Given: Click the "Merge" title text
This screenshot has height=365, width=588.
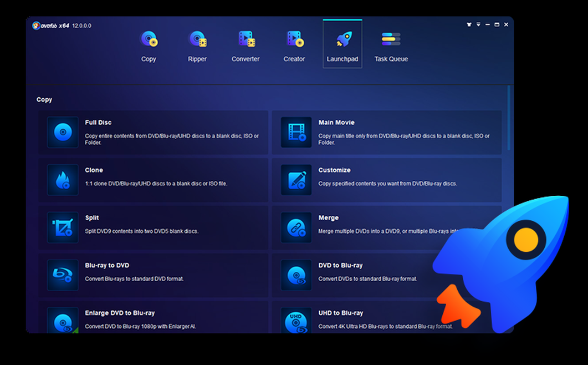Looking at the screenshot, I should 329,218.
